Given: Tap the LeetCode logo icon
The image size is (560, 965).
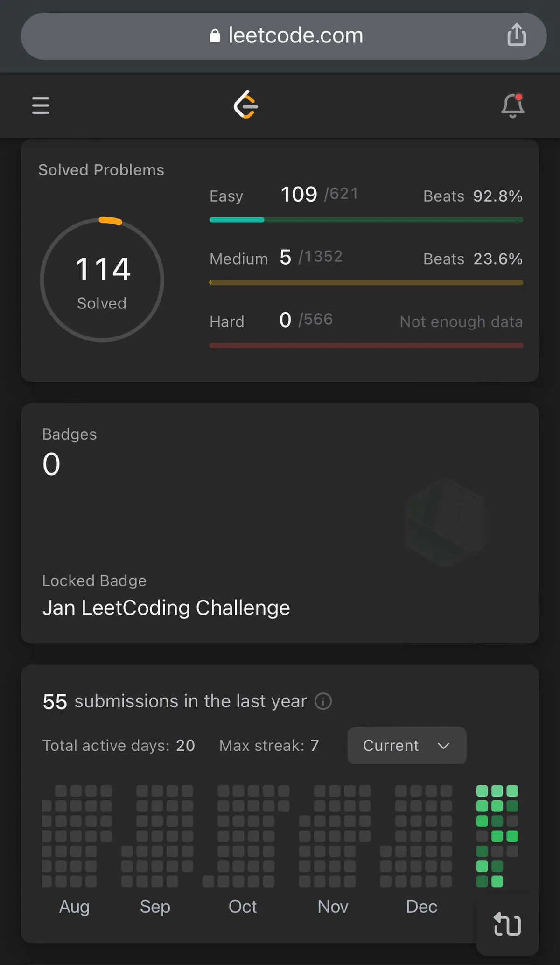Looking at the screenshot, I should click(x=246, y=105).
